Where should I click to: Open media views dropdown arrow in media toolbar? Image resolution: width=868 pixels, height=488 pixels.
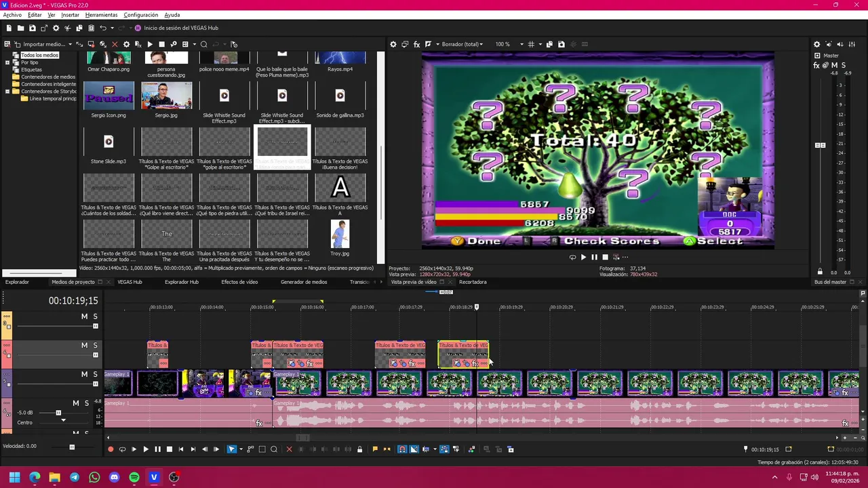pyautogui.click(x=195, y=44)
